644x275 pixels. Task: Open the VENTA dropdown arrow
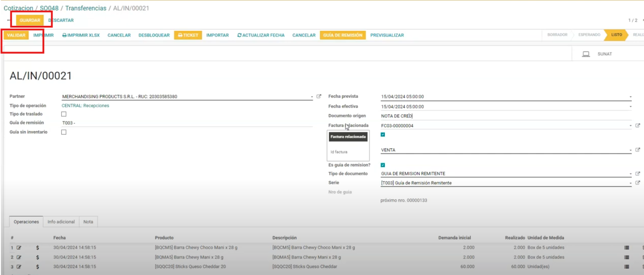(x=630, y=150)
